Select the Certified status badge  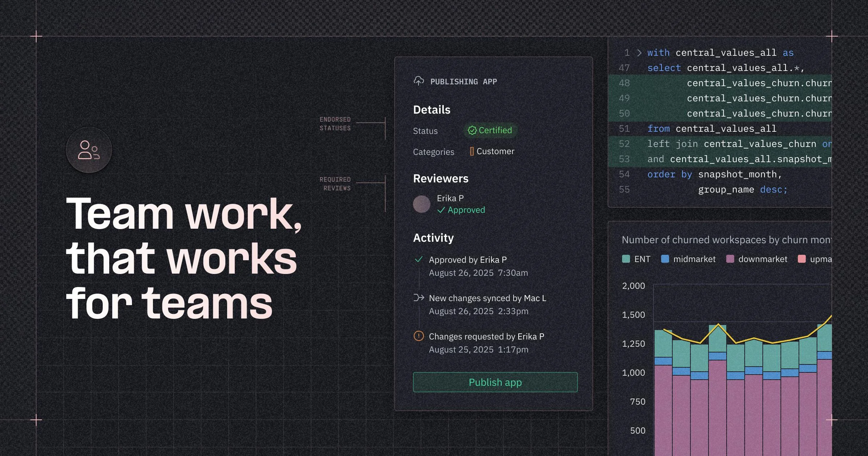[x=490, y=130]
